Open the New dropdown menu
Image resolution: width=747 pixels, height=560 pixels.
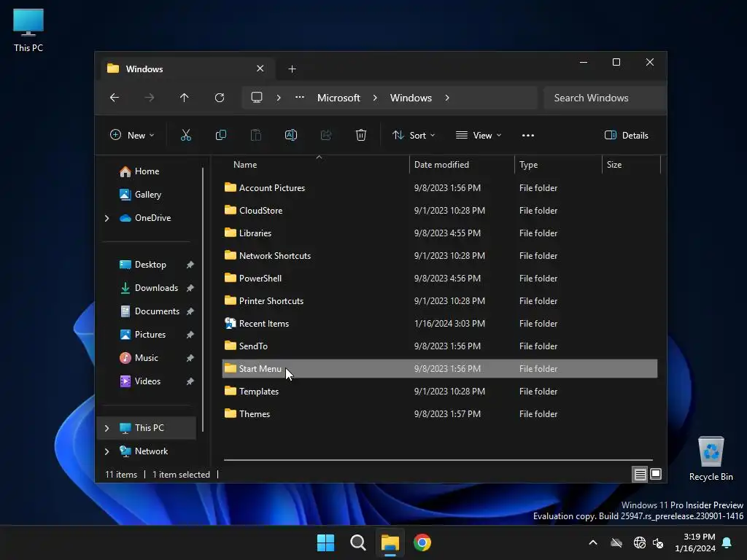click(x=132, y=135)
